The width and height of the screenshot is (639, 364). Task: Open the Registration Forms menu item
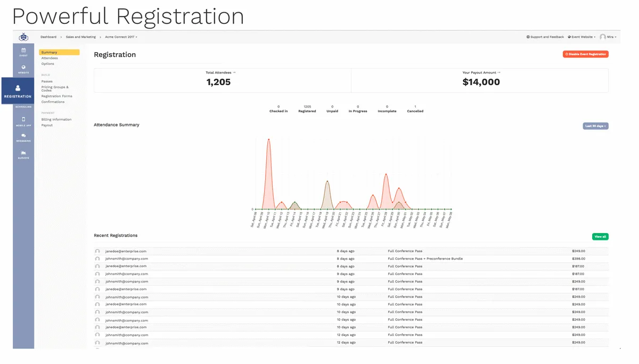pyautogui.click(x=56, y=96)
